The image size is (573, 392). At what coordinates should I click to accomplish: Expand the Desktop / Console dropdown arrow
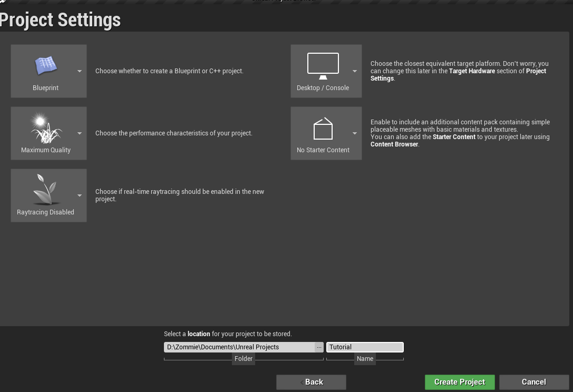(354, 71)
